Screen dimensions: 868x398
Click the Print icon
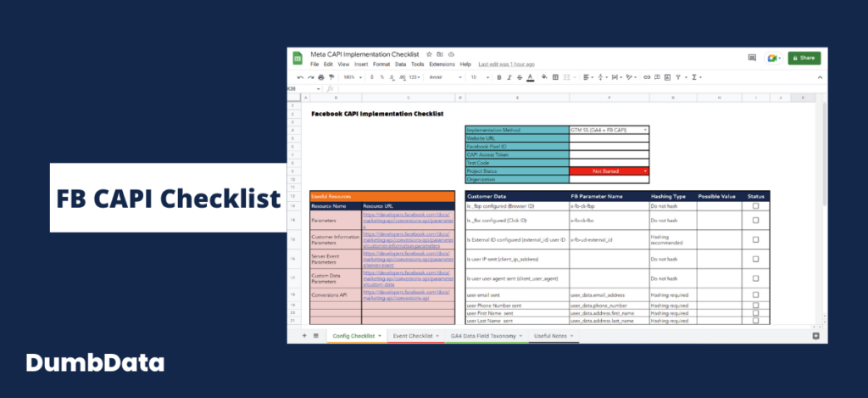tap(321, 77)
